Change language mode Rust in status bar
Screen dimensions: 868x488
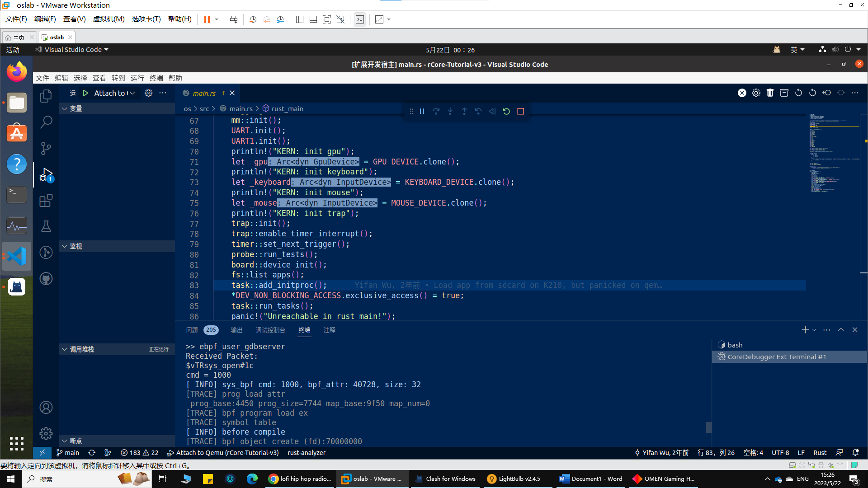820,453
